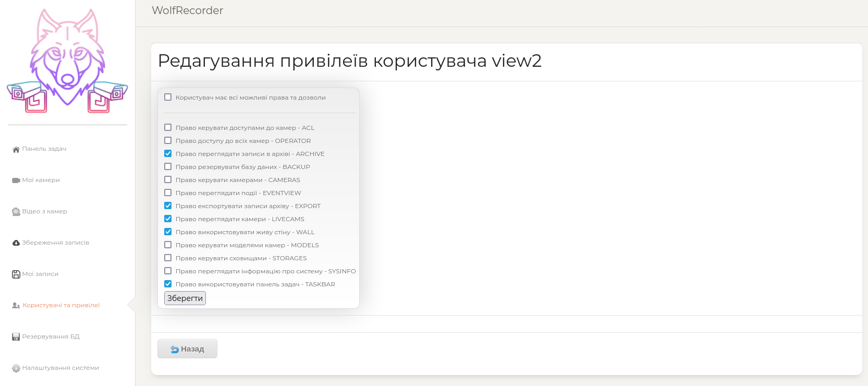Open the Налаштування системи menu item
The width and height of the screenshot is (868, 386).
coord(60,368)
